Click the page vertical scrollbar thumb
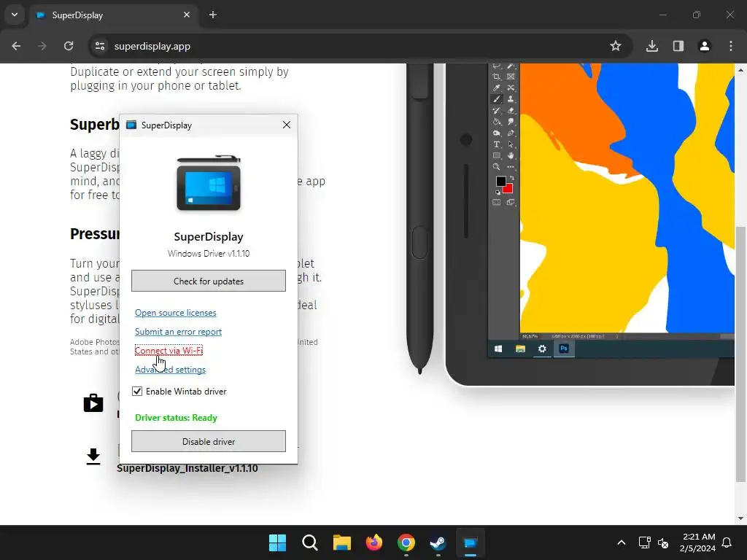 point(740,354)
